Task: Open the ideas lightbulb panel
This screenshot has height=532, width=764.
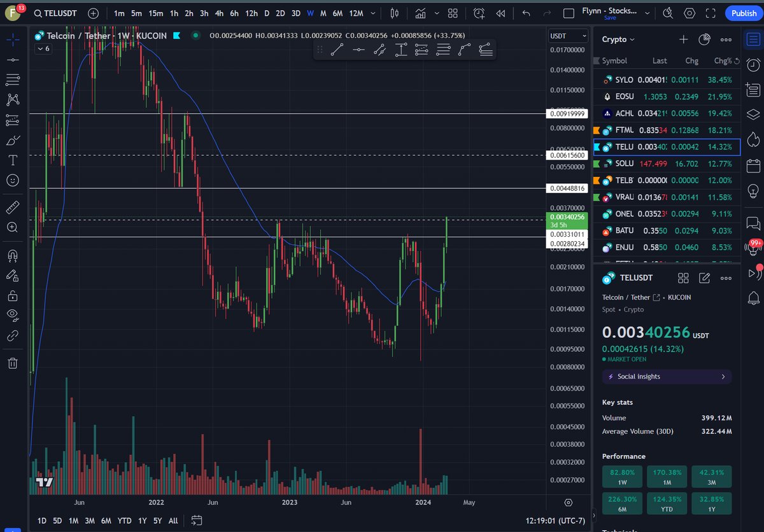Action: pos(753,190)
